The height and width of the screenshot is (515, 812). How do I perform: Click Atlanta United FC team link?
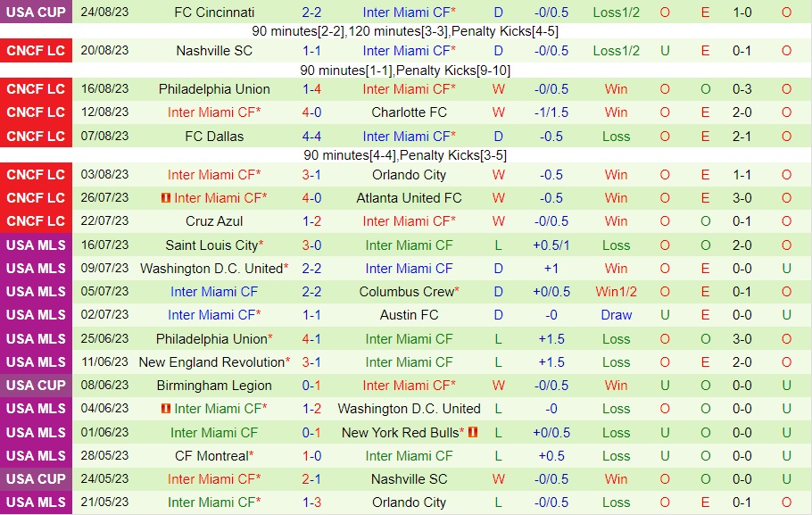point(409,198)
